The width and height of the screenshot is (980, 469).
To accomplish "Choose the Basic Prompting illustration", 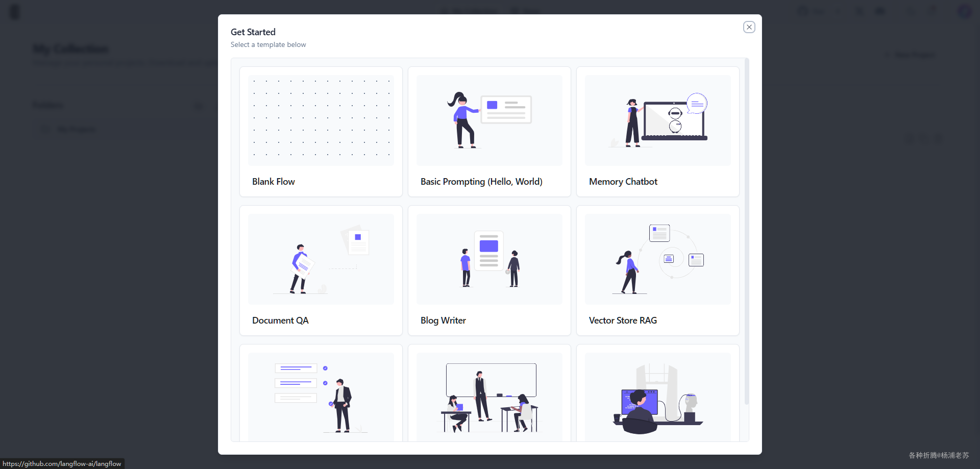I will pyautogui.click(x=489, y=120).
